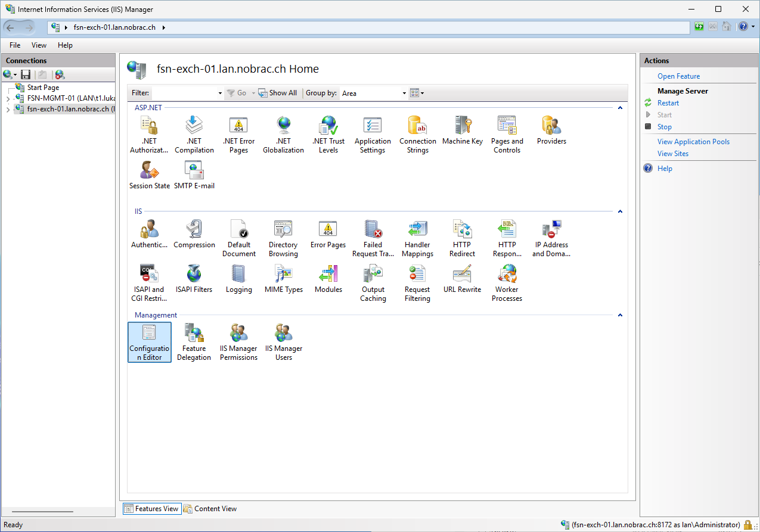Open IP Address and Domain Restrictions
The image size is (760, 532).
click(551, 238)
